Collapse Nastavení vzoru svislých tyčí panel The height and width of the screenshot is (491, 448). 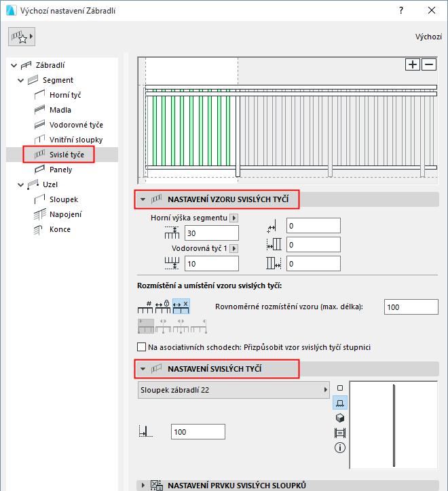[143, 199]
